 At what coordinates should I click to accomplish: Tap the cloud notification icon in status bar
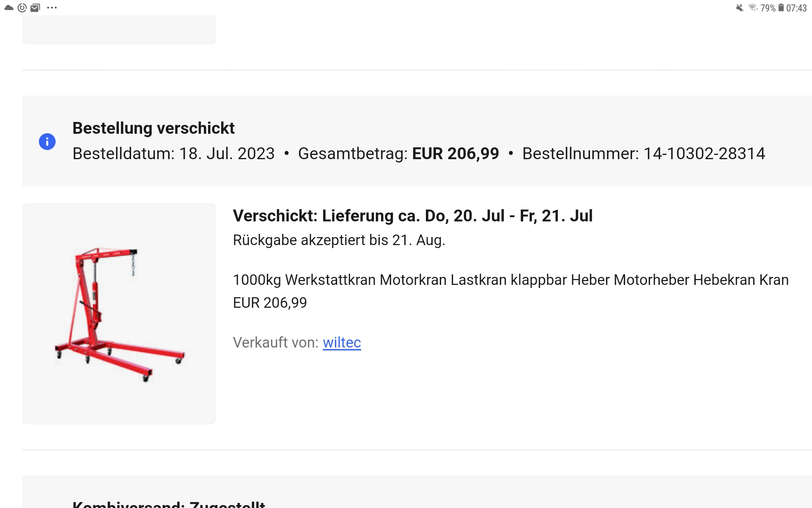[x=9, y=8]
